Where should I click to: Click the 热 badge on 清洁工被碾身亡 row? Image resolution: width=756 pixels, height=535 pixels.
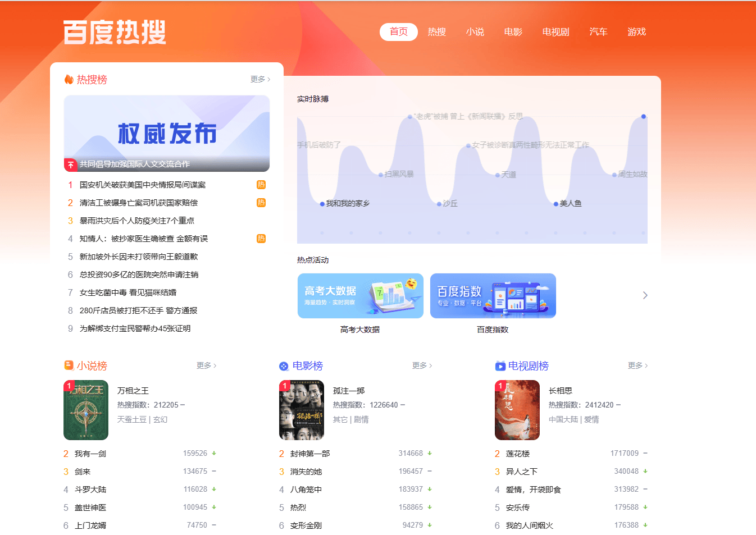(x=261, y=203)
